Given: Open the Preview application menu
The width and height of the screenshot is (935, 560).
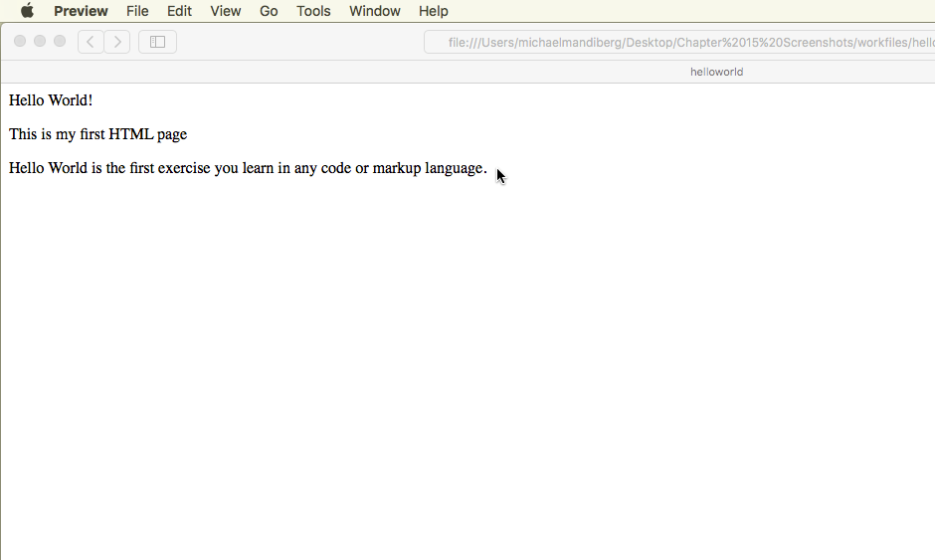Looking at the screenshot, I should [x=81, y=11].
